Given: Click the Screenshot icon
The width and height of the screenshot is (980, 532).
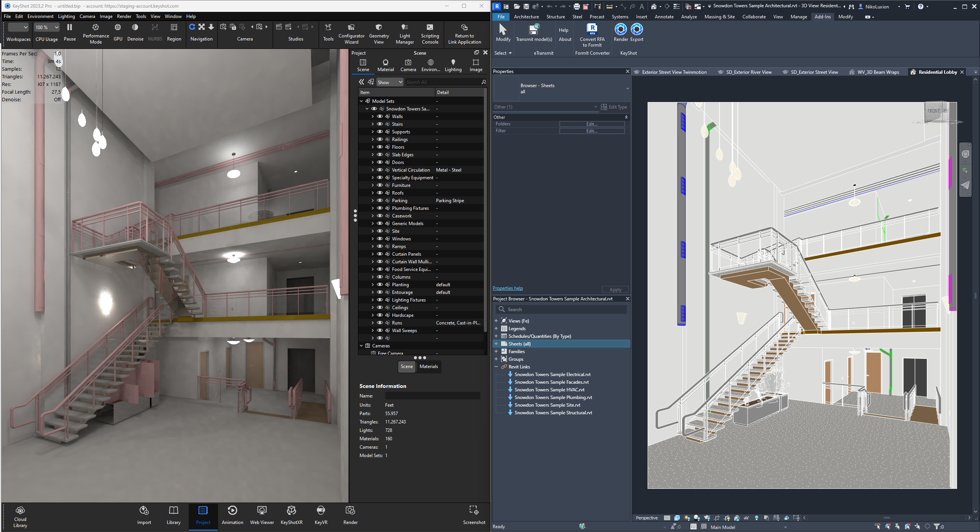Looking at the screenshot, I should 474,511.
